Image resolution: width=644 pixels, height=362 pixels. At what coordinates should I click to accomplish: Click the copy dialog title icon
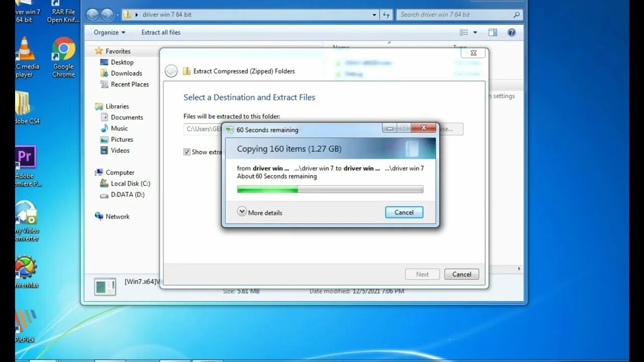pyautogui.click(x=229, y=130)
